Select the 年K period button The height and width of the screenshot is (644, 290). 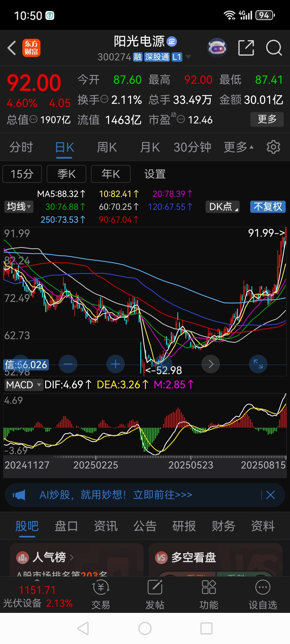pos(111,174)
